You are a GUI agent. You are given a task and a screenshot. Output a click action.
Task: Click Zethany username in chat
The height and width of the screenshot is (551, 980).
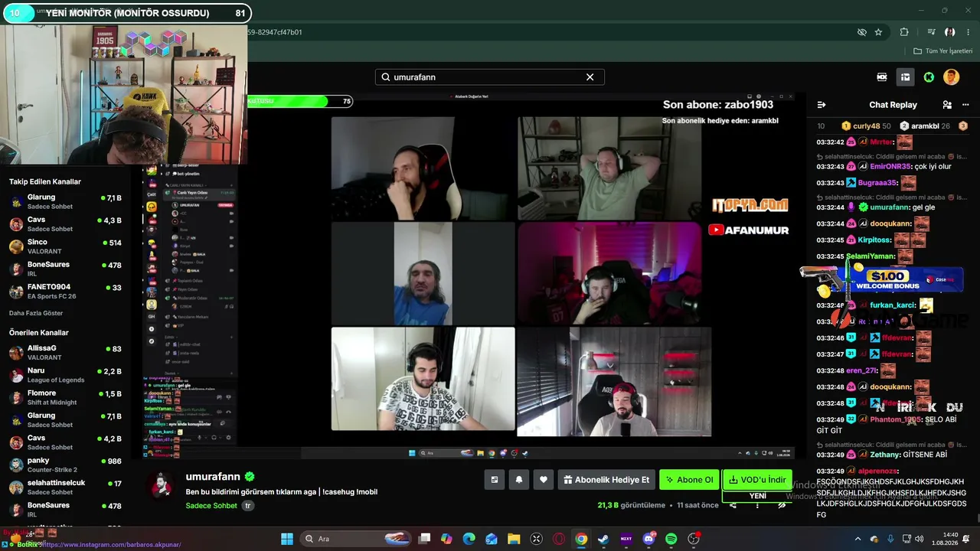(887, 455)
